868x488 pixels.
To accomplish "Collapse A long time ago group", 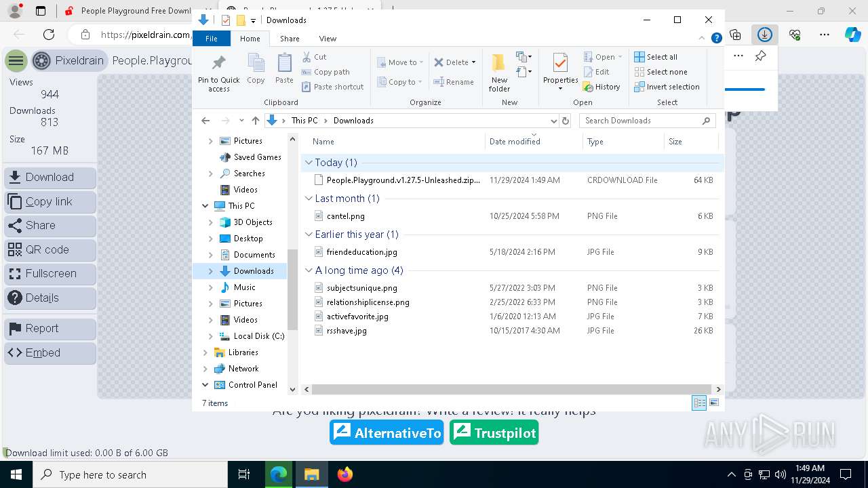I will click(x=309, y=270).
